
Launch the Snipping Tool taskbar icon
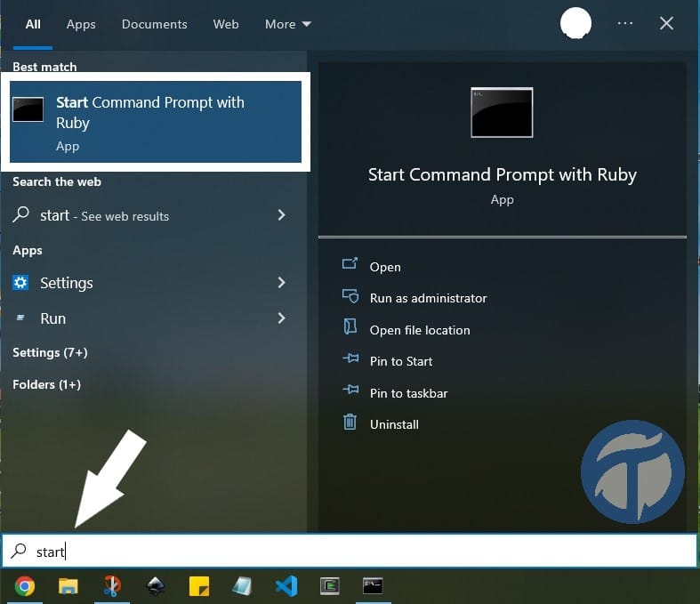click(112, 585)
